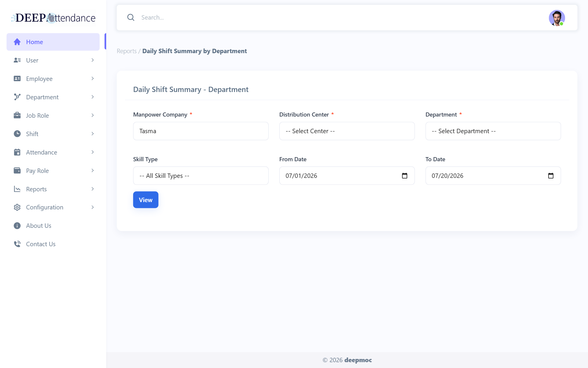This screenshot has width=588, height=368.
Task: Click the Job Role briefcase icon
Action: coord(17,115)
